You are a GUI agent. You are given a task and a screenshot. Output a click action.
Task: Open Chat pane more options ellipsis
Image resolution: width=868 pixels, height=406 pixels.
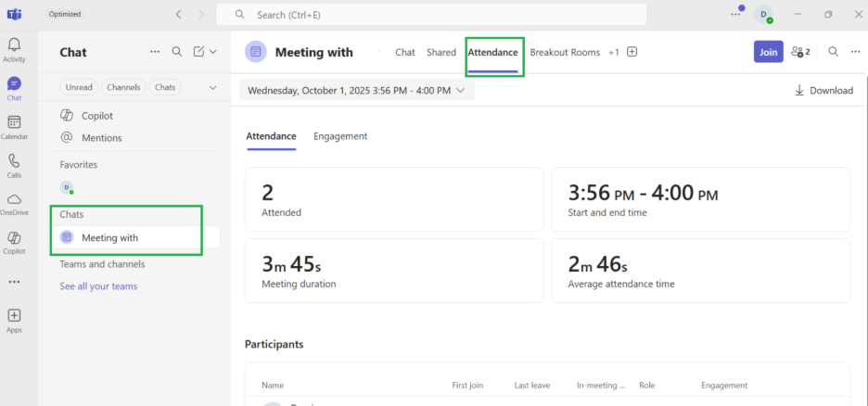(x=155, y=52)
